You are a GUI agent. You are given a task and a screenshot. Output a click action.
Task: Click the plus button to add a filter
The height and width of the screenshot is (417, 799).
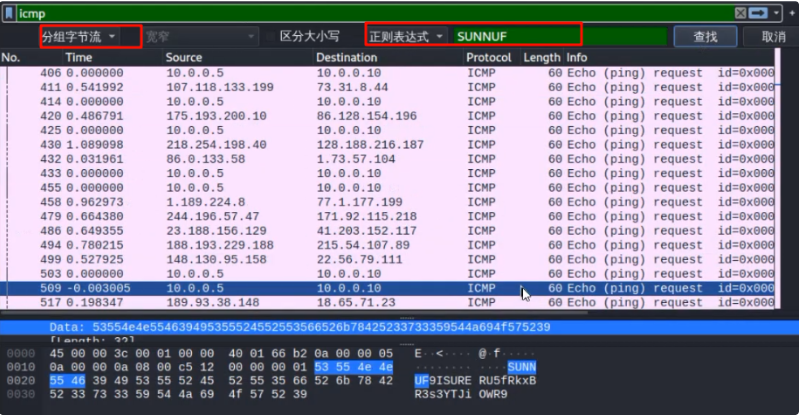pyautogui.click(x=792, y=13)
